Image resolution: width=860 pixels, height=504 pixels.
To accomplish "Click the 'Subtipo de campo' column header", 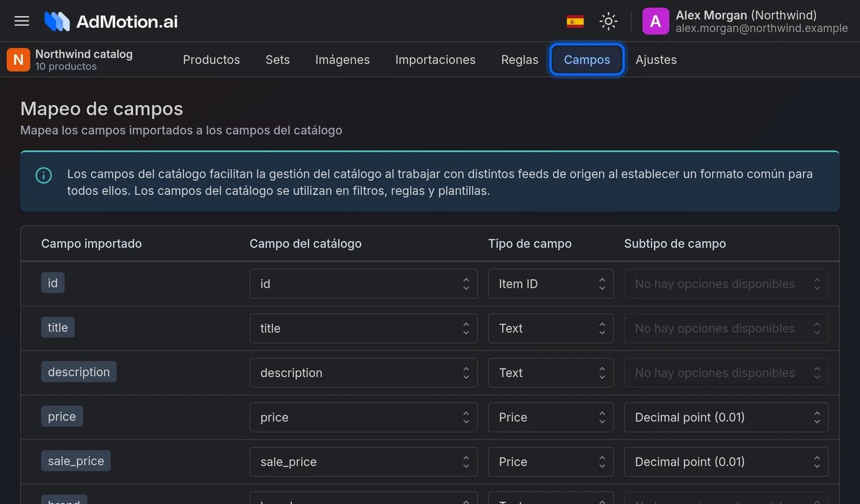I will click(x=675, y=243).
